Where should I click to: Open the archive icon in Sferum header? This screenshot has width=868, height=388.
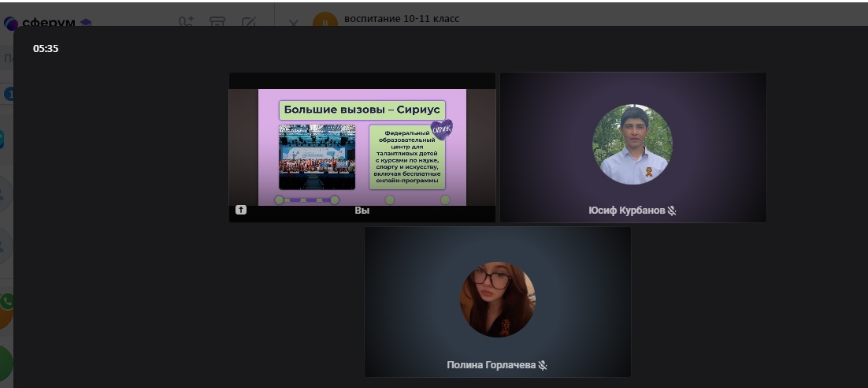click(217, 22)
